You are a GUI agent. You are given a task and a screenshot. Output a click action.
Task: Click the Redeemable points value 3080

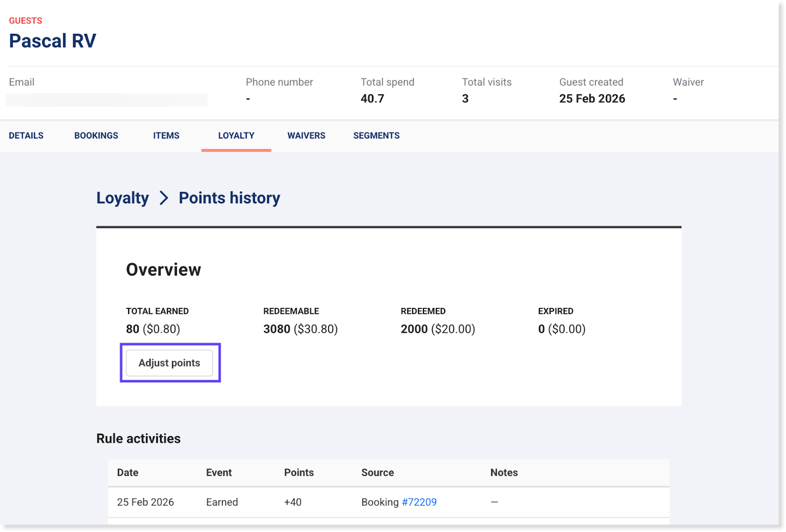tap(277, 329)
